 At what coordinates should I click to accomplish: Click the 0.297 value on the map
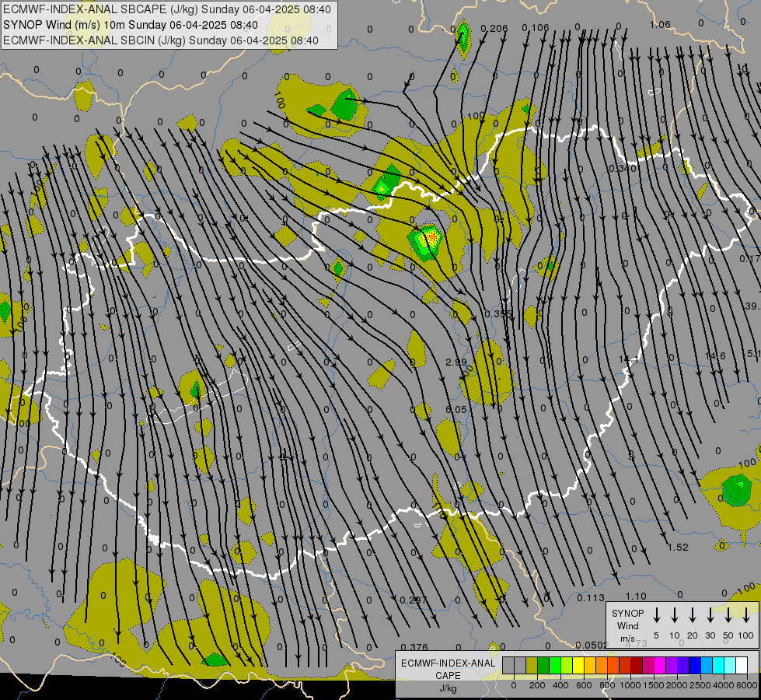coord(414,600)
